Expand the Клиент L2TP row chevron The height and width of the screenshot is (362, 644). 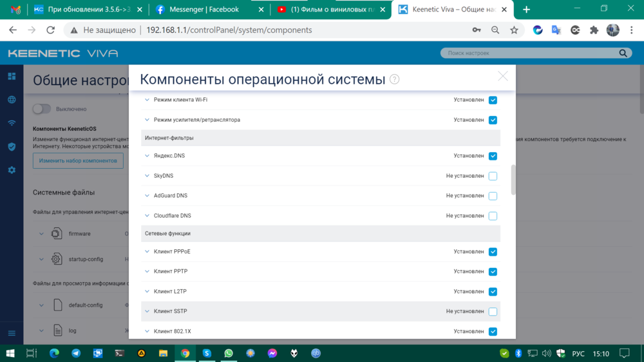[x=147, y=291]
